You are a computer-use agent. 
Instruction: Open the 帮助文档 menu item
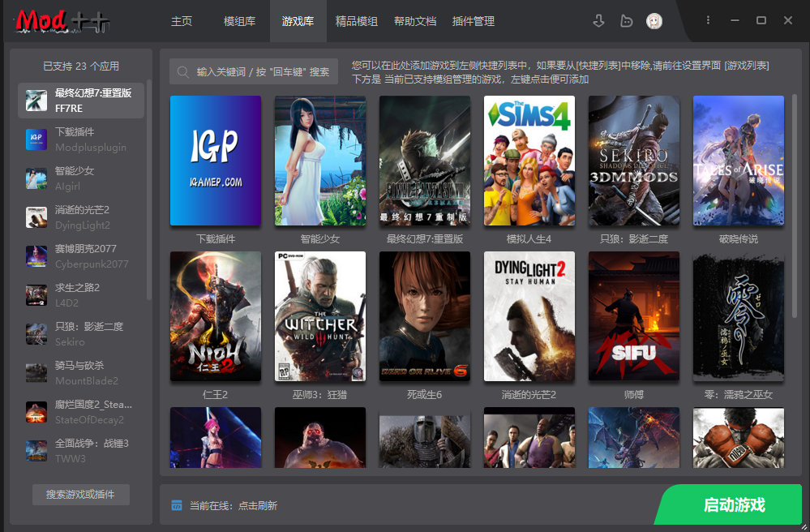415,22
